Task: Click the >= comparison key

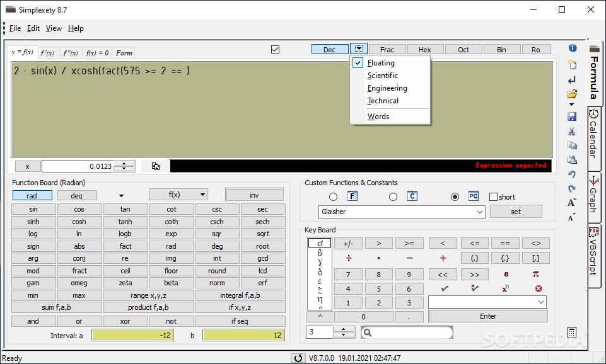Action: pyautogui.click(x=409, y=243)
